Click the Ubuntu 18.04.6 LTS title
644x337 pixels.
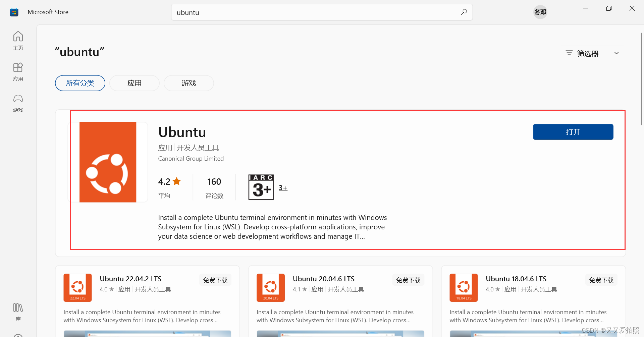516,279
